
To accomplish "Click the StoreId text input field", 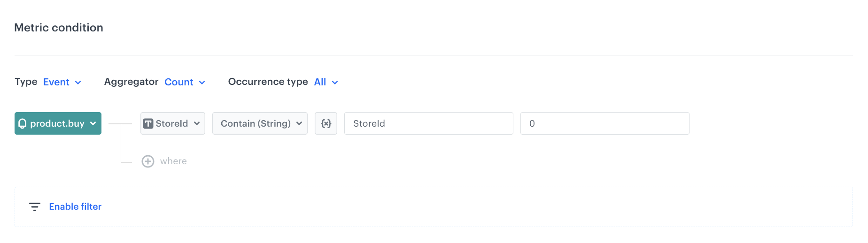I will pos(428,123).
